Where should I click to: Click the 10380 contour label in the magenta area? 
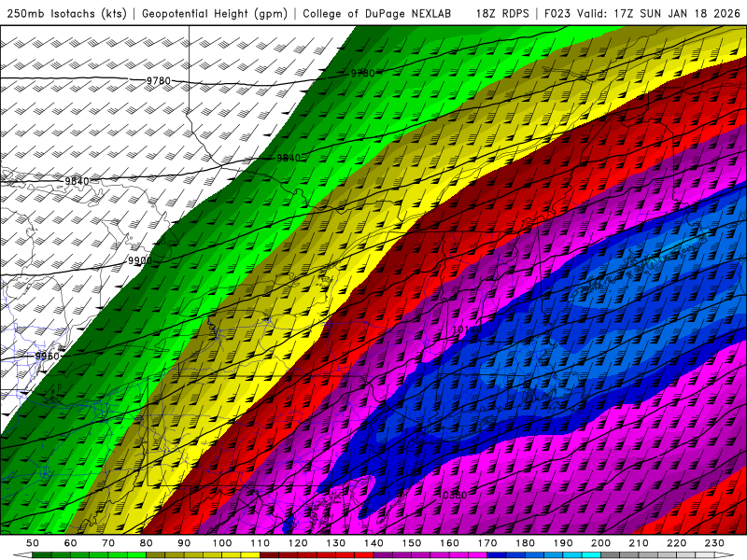pos(452,496)
